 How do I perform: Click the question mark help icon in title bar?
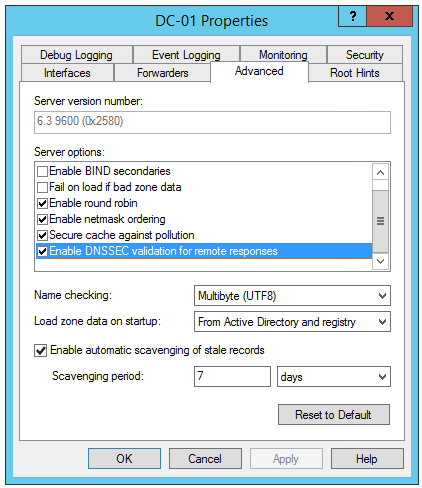pyautogui.click(x=352, y=16)
